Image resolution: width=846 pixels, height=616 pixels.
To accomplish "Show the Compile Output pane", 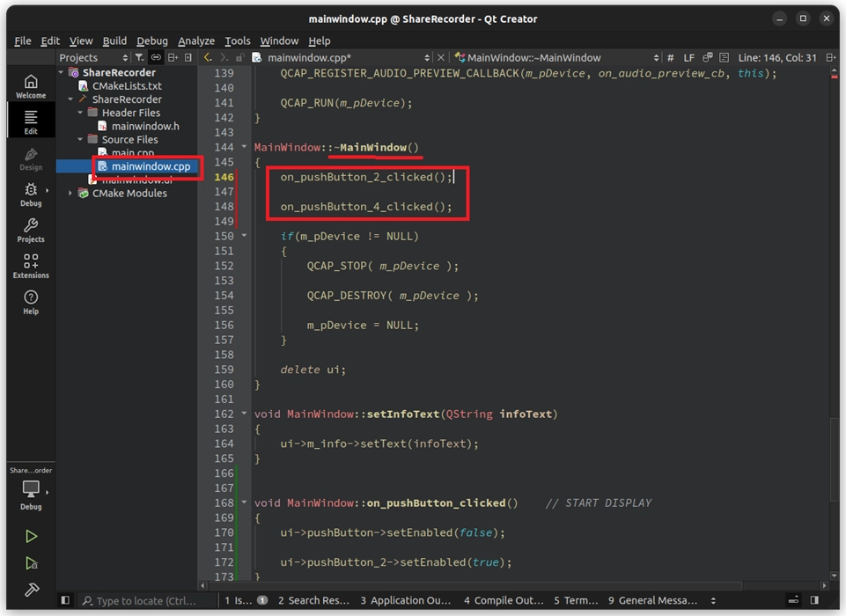I will point(504,600).
